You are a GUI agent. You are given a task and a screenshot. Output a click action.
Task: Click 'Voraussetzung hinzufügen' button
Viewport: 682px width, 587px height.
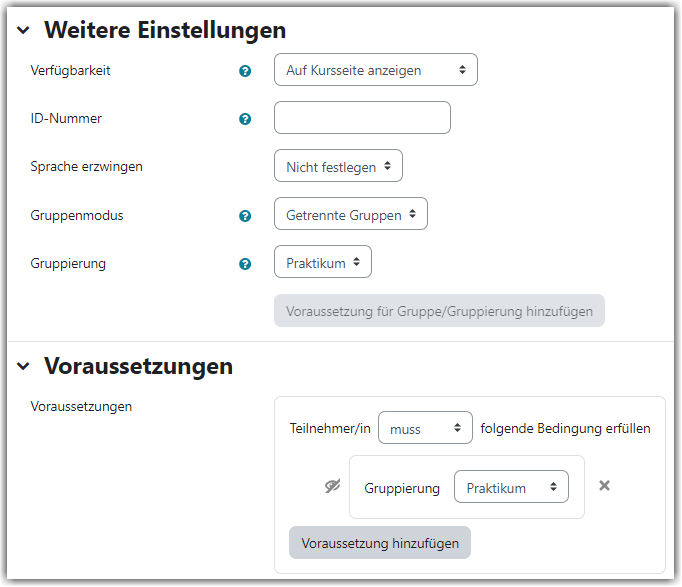[x=380, y=543]
